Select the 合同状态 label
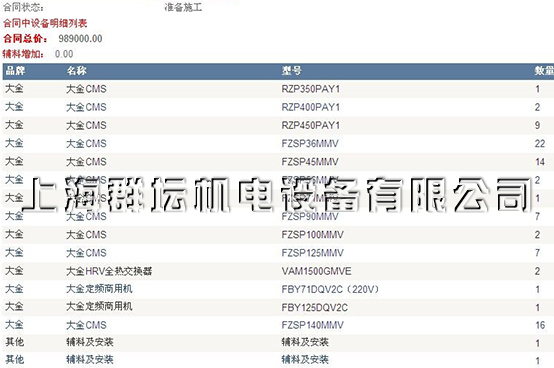This screenshot has width=554, height=368. pyautogui.click(x=23, y=7)
